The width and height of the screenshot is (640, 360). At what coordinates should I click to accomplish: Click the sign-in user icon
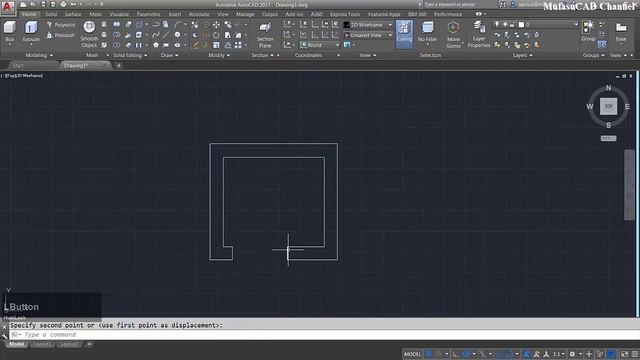click(513, 4)
